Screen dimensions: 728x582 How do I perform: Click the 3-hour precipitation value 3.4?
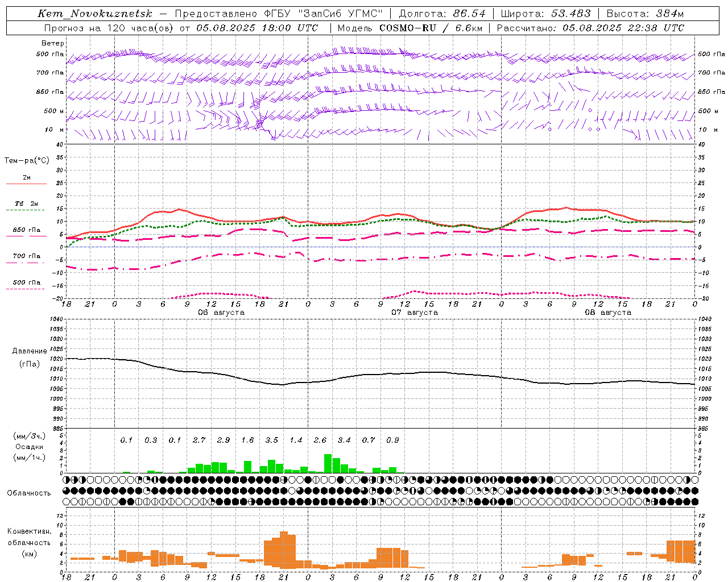(x=344, y=440)
